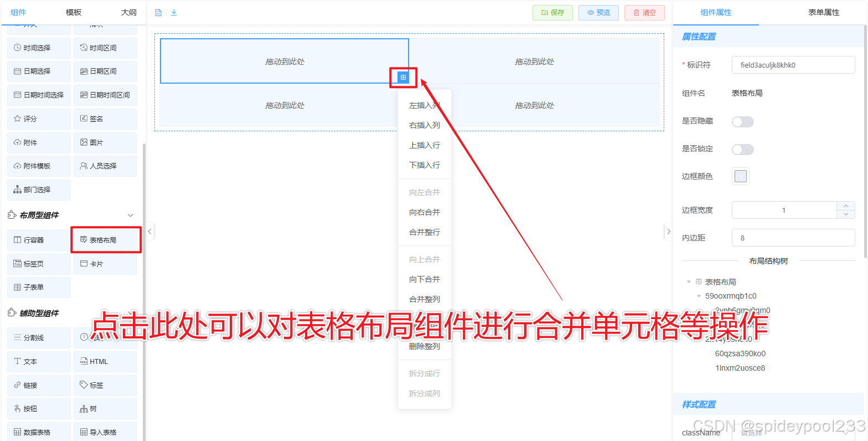Switch to the 表单属性 tab
Screen dimensions: 868x441
click(824, 12)
